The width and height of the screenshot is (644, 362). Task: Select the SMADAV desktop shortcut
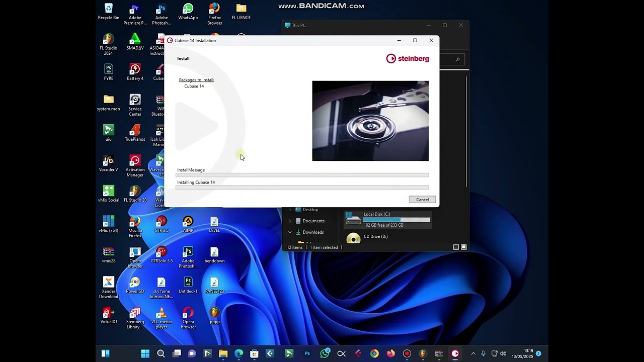tap(135, 42)
